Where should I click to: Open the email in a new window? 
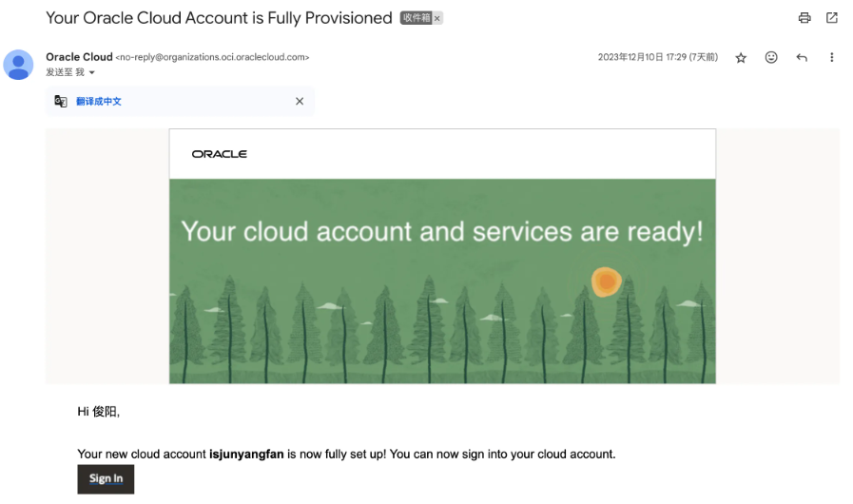coord(832,18)
